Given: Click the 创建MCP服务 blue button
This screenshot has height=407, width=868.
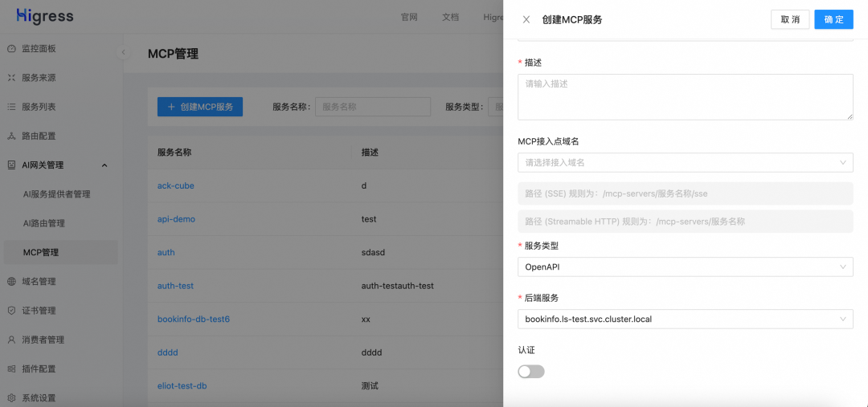Looking at the screenshot, I should tap(200, 107).
